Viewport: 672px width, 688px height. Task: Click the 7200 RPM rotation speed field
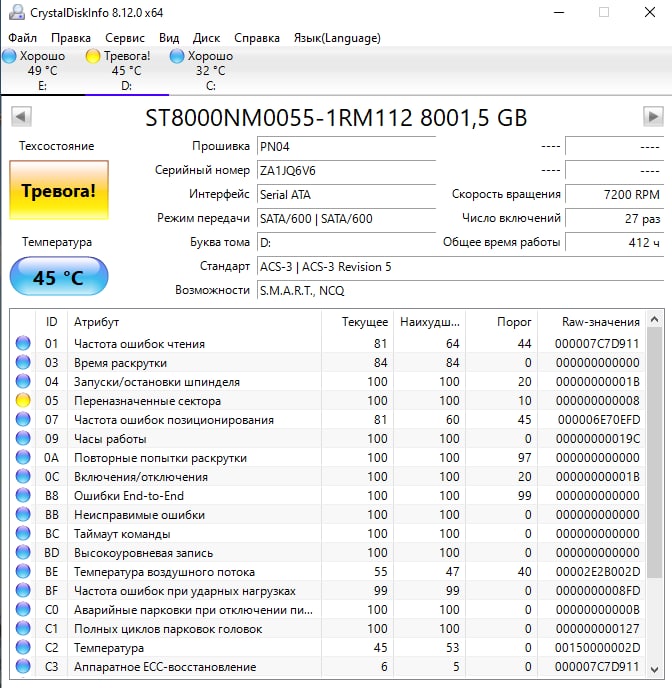click(614, 194)
